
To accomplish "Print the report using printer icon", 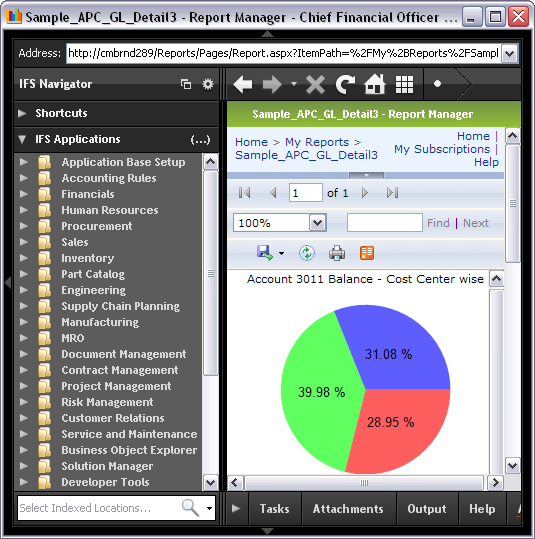I will [x=337, y=253].
